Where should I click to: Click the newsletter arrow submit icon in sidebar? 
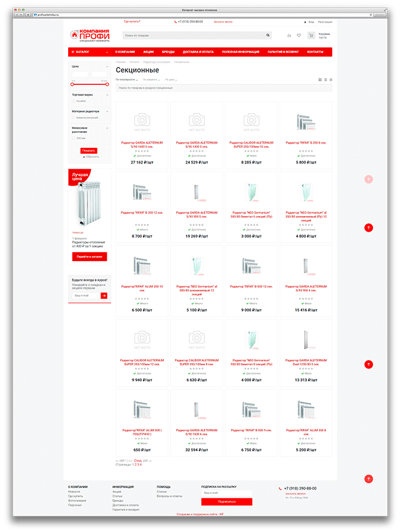coord(104,296)
